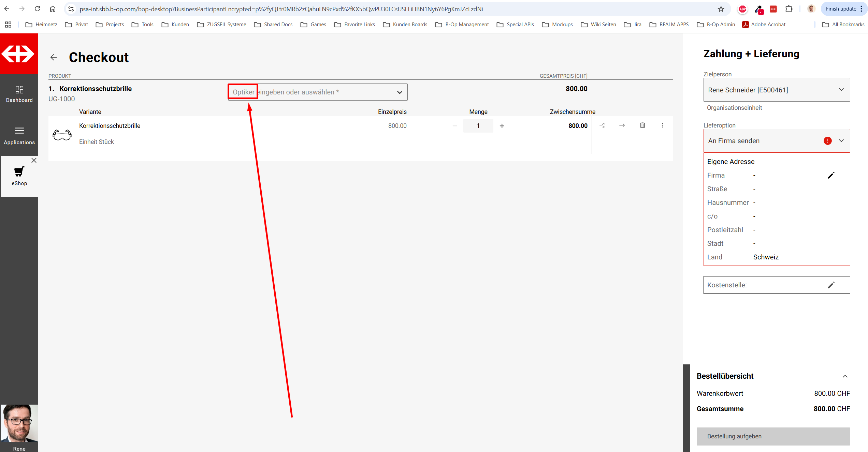Open the three-dot more options menu

[663, 125]
